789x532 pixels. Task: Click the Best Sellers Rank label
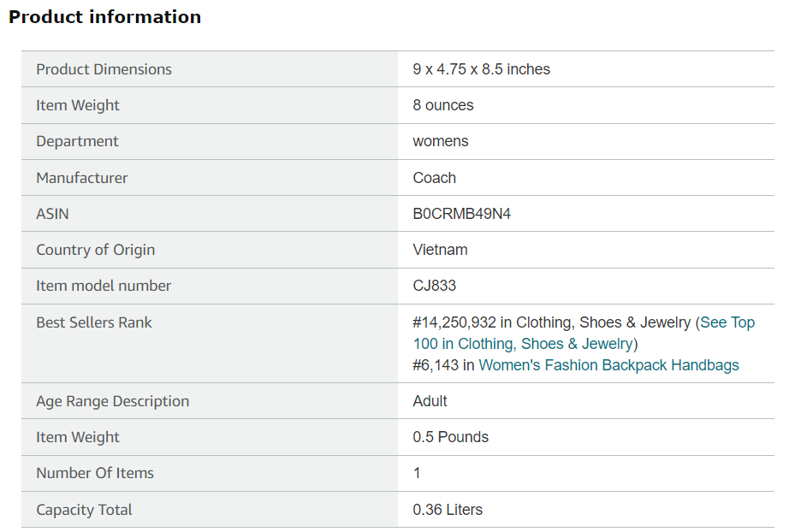pos(93,322)
